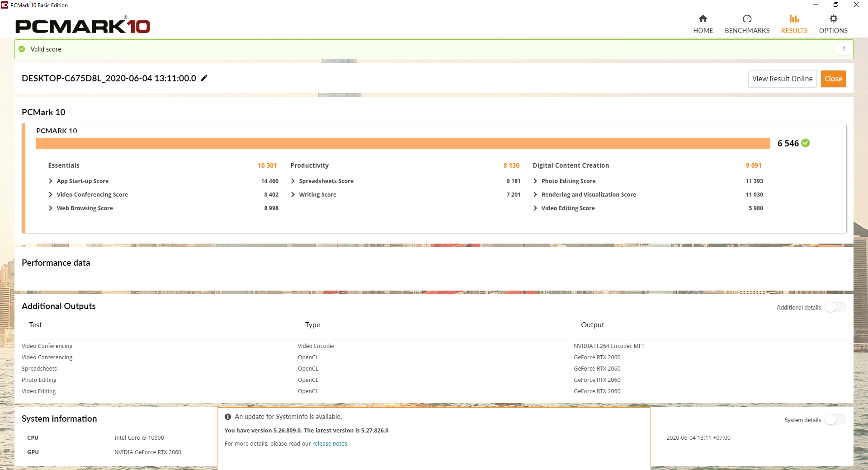
Task: Click the Video Conferencing value 8 402
Action: (x=271, y=194)
